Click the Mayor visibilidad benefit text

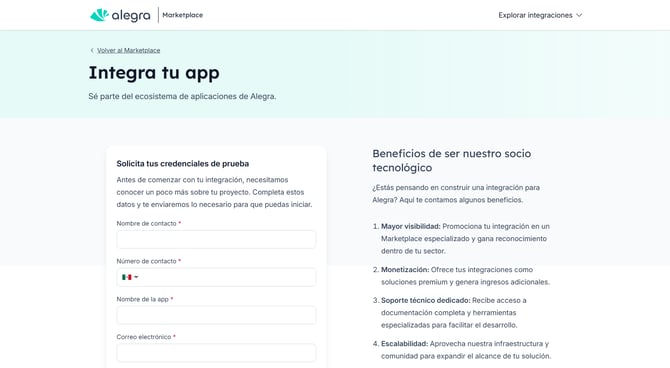tap(465, 238)
